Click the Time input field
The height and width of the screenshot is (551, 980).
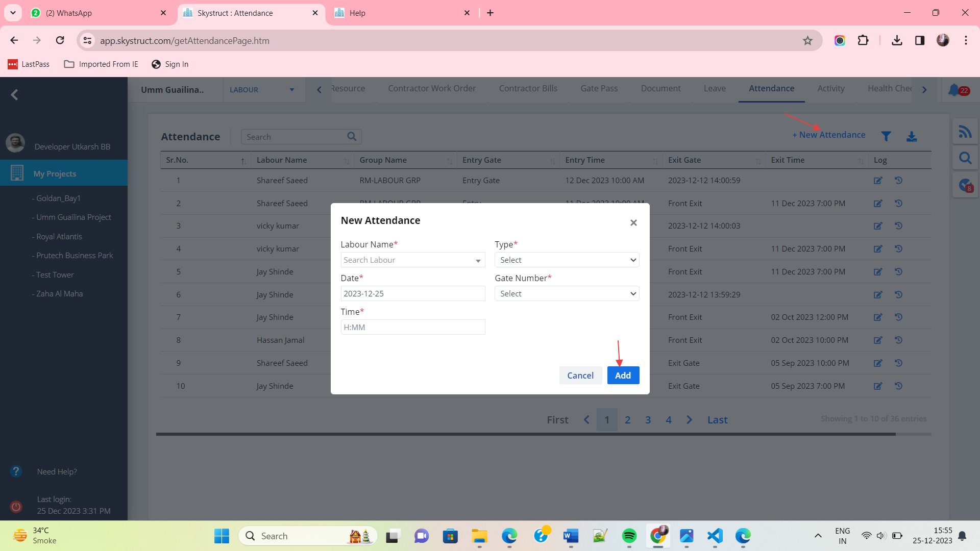(412, 328)
